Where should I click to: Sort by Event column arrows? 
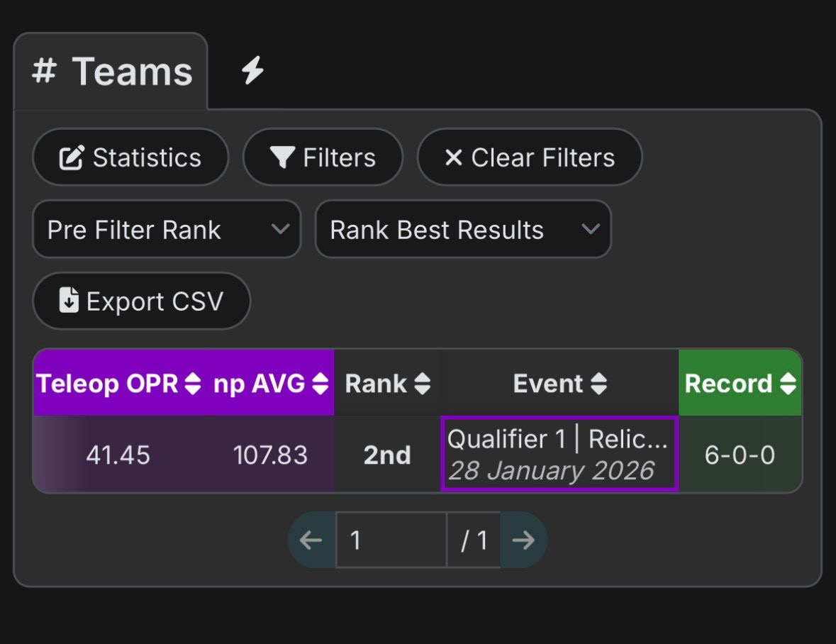pos(599,384)
